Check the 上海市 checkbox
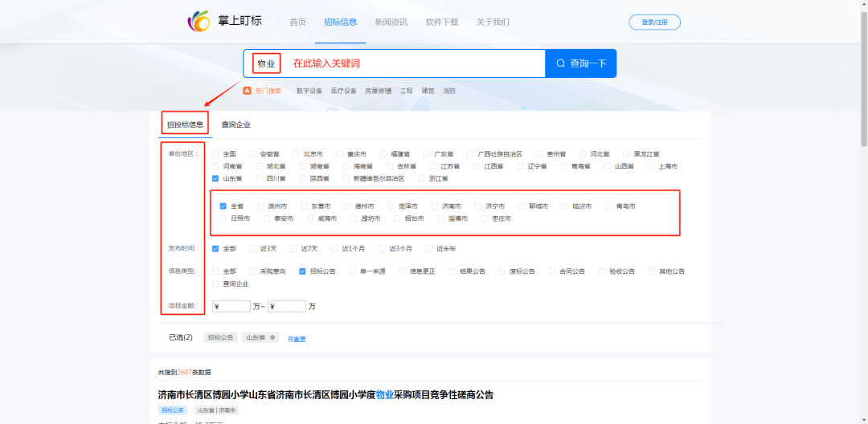Image resolution: width=868 pixels, height=424 pixels. tap(651, 166)
